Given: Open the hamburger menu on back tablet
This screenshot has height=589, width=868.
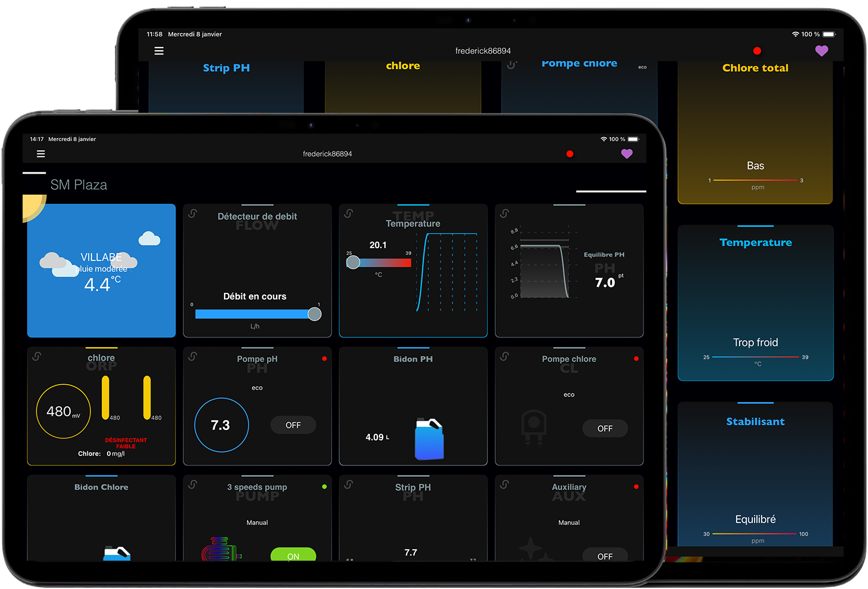Looking at the screenshot, I should (x=159, y=51).
